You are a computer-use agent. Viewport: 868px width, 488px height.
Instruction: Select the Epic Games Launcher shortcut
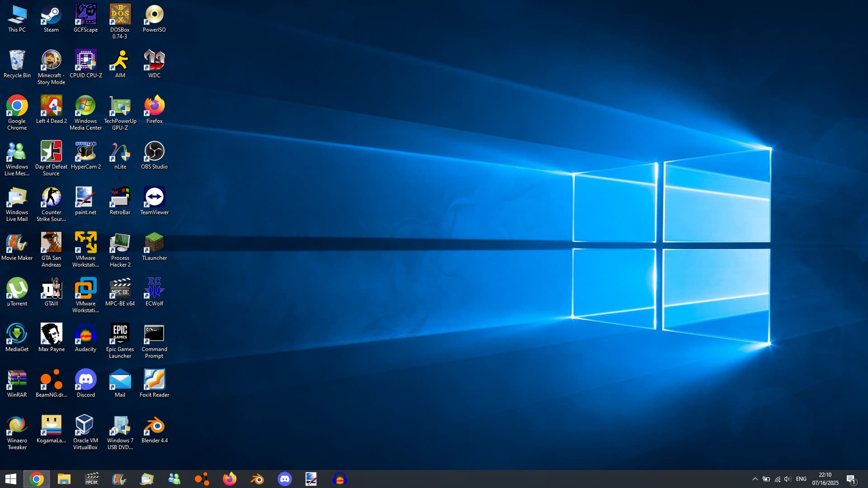tap(120, 334)
